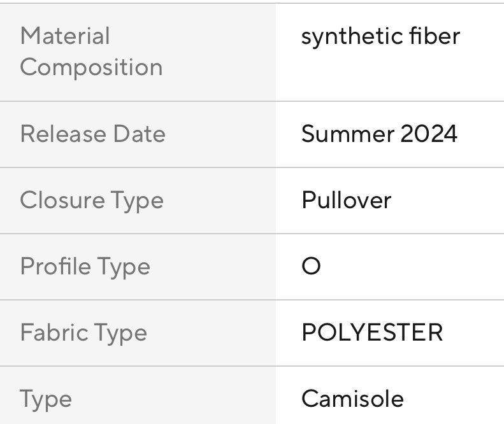Viewport: 504px width, 424px height.
Task: Select the "POLYESTER" fabric value
Action: [371, 332]
